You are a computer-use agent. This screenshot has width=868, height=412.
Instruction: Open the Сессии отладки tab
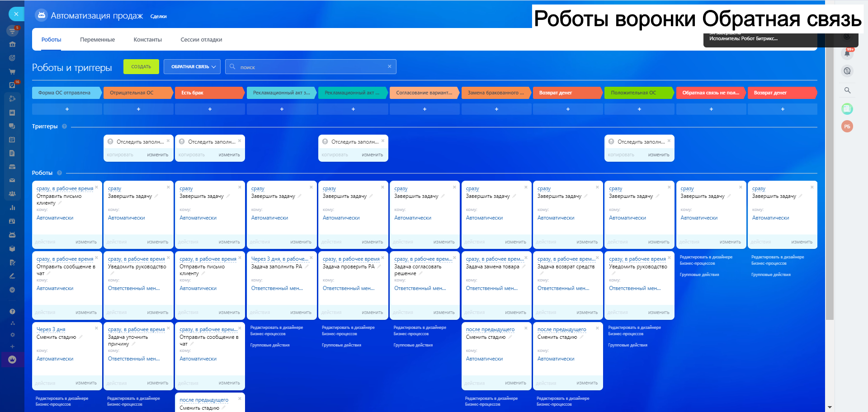[x=201, y=40]
